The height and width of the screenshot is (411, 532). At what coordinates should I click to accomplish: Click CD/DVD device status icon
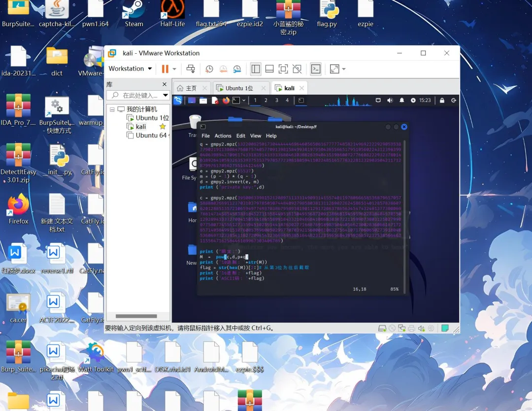click(x=392, y=328)
